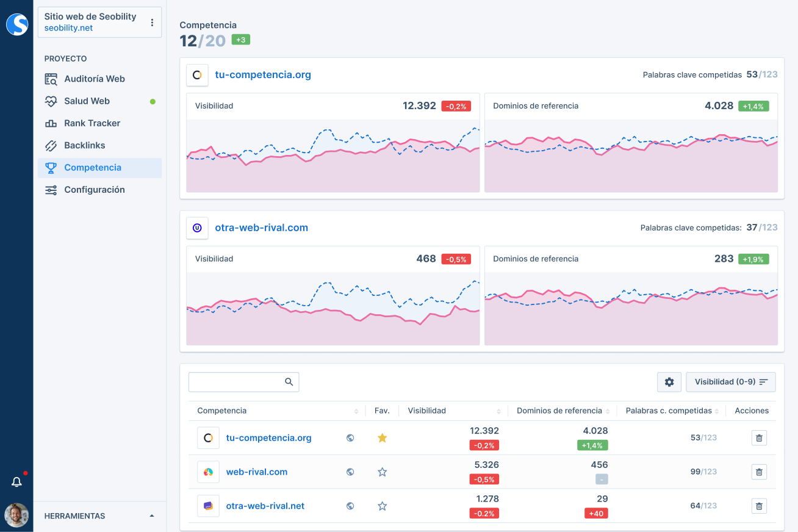Screen dimensions: 798x532
Task: Click the search magnifier icon
Action: click(x=289, y=382)
